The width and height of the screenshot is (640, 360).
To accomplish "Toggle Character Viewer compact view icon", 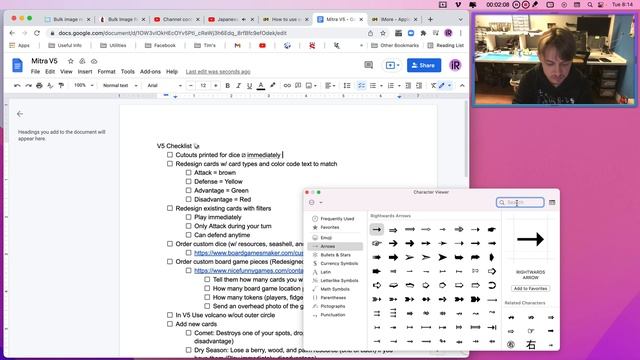I will pyautogui.click(x=552, y=202).
